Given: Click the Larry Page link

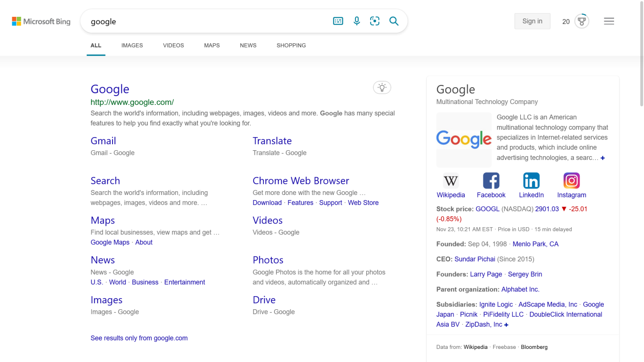Looking at the screenshot, I should 486,274.
